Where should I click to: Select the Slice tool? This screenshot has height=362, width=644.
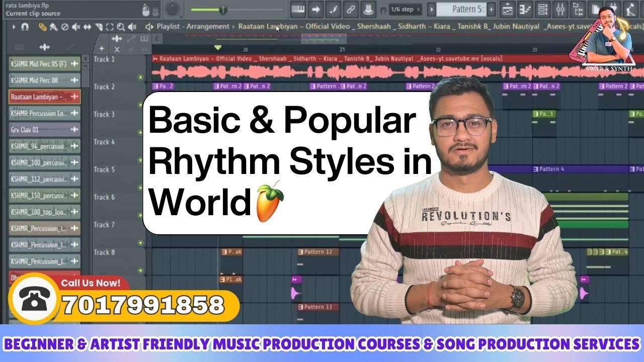pos(99,27)
